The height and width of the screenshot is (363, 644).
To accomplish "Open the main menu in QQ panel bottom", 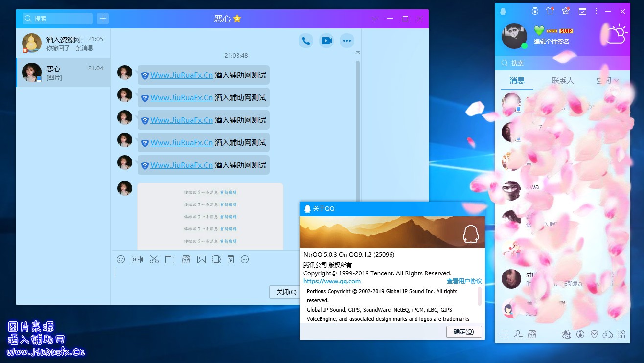I will pos(505,334).
